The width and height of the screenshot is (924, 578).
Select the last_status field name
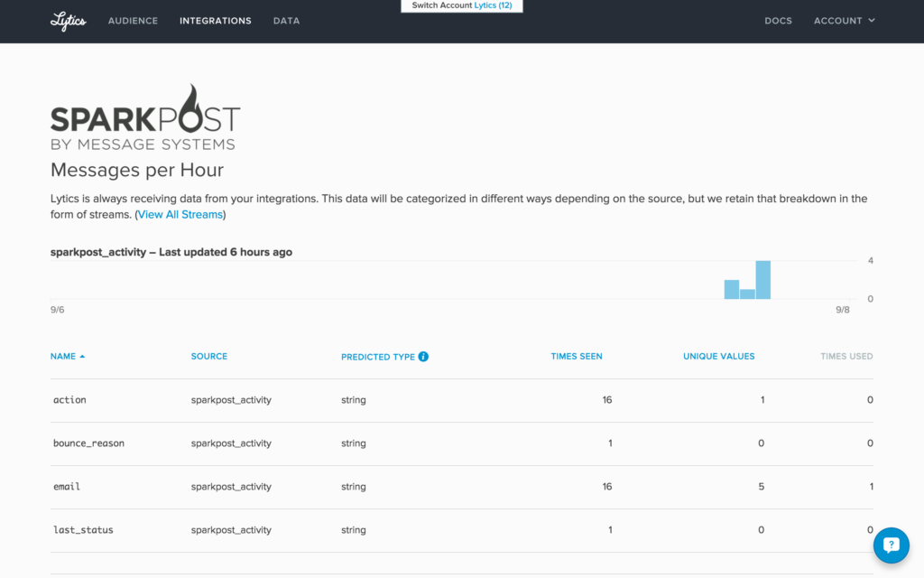click(83, 529)
